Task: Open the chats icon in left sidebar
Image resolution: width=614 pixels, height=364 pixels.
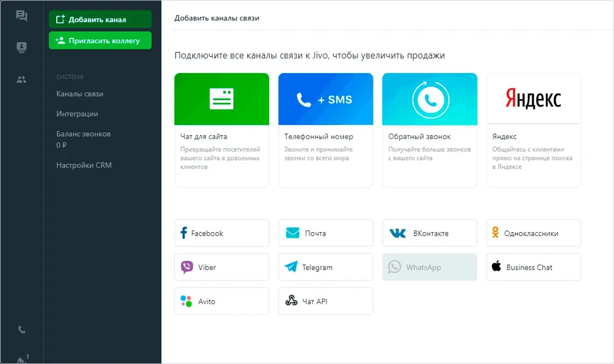Action: click(21, 16)
